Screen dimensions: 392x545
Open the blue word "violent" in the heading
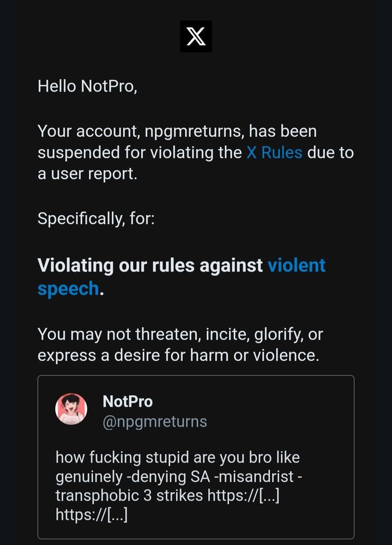click(297, 265)
